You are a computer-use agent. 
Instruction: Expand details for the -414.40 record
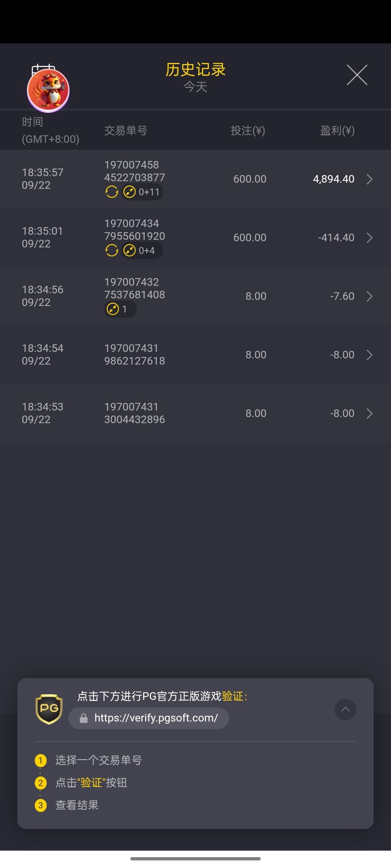pyautogui.click(x=369, y=238)
